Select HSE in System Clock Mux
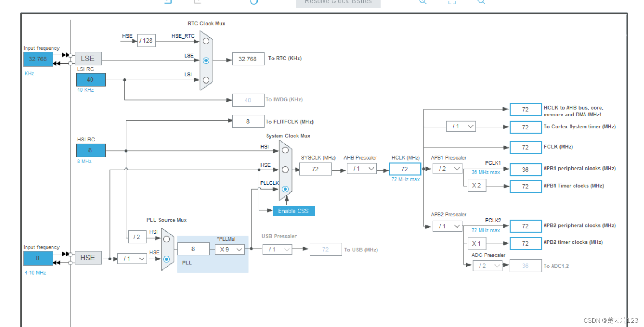This screenshot has height=327, width=644. (285, 170)
